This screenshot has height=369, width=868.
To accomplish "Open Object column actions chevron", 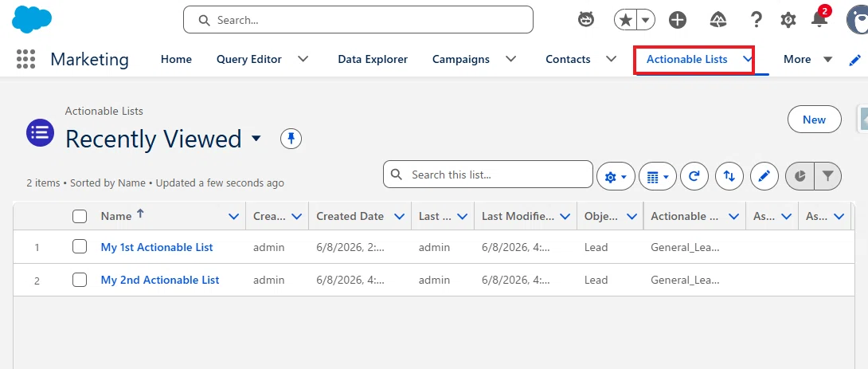I will pos(631,217).
